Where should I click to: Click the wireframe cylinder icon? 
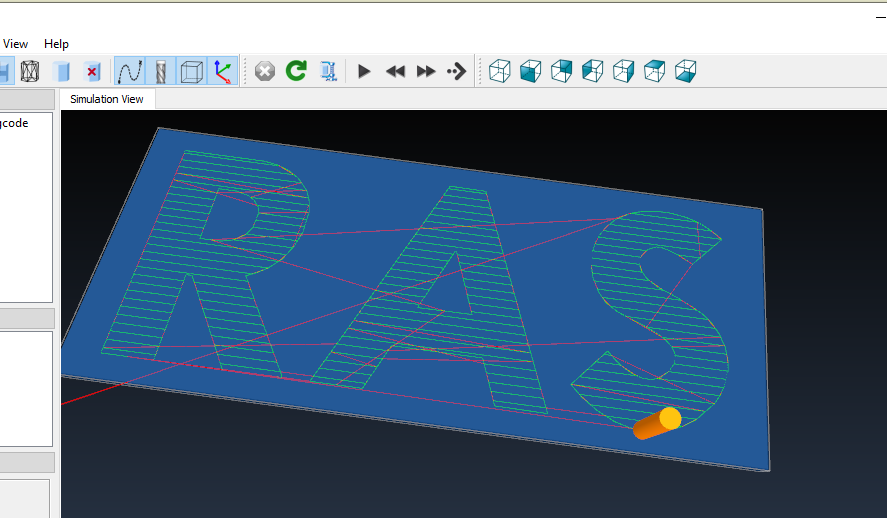coord(30,71)
